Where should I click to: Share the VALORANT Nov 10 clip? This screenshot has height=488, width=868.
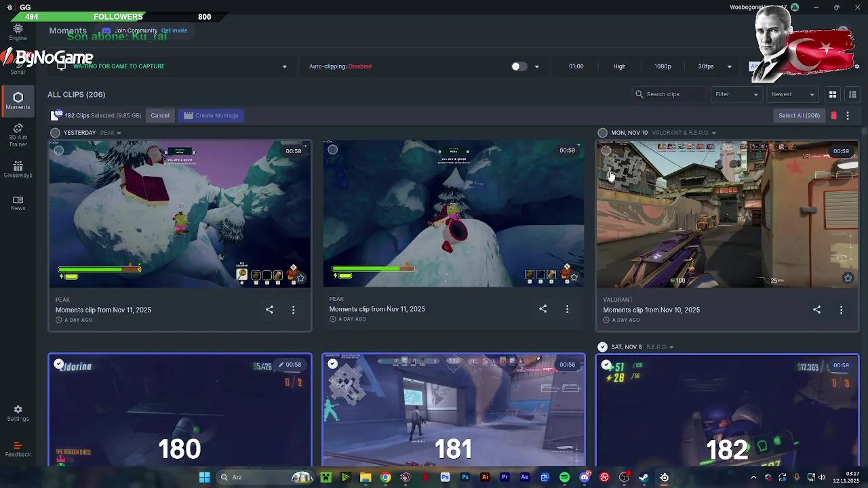(816, 310)
